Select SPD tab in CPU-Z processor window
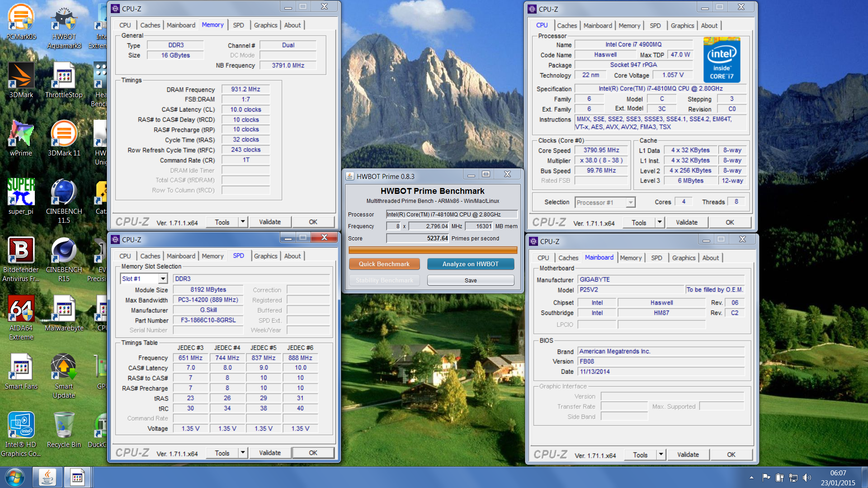The width and height of the screenshot is (868, 488). (655, 26)
